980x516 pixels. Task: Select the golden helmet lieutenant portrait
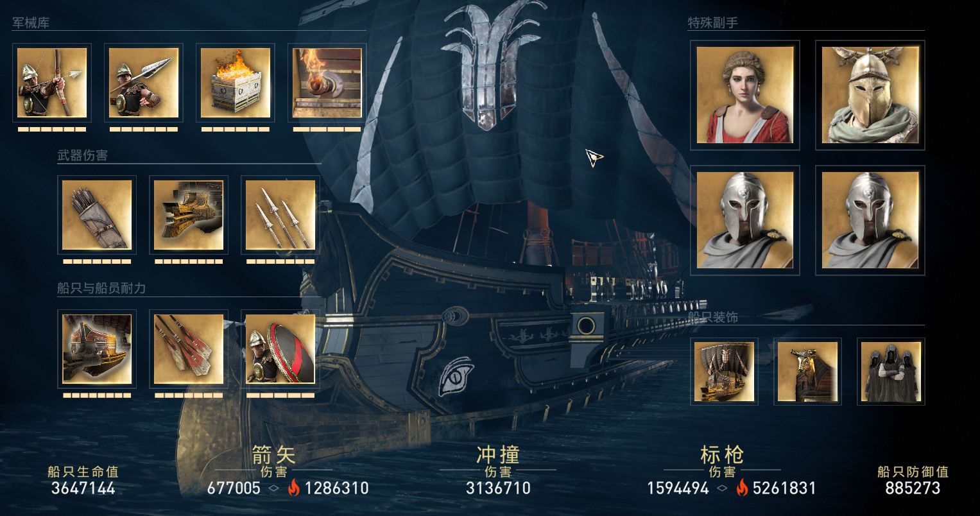pyautogui.click(x=870, y=95)
